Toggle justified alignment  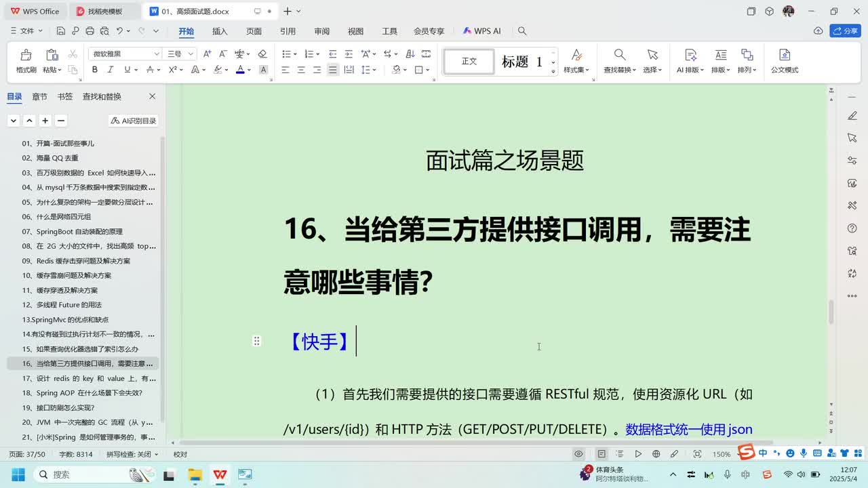pos(333,70)
